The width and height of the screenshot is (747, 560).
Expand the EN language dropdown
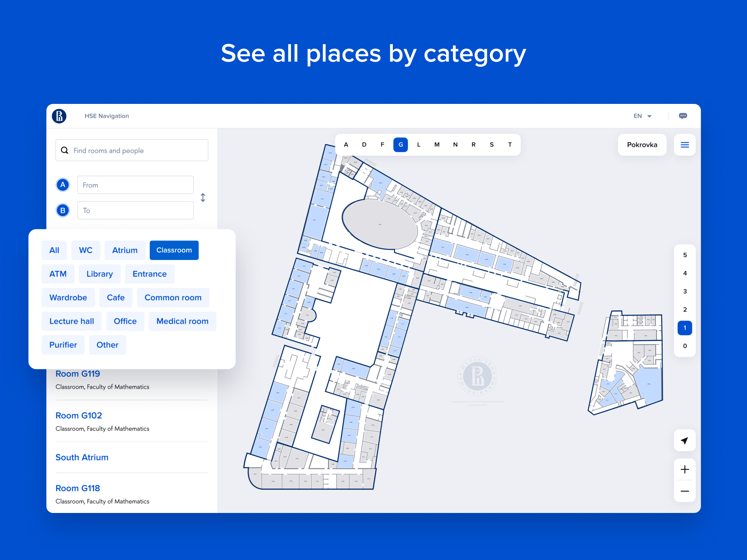[642, 116]
